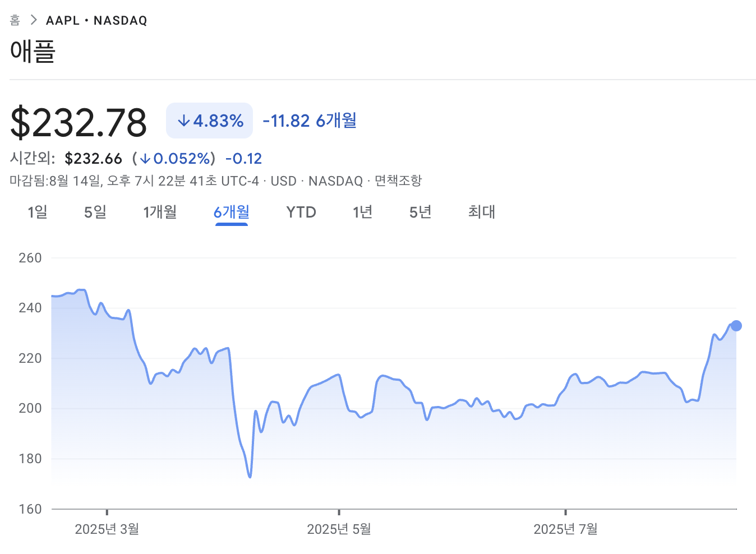Open the 면책조항 disclaimer link
This screenshot has height=554, width=756.
click(398, 181)
